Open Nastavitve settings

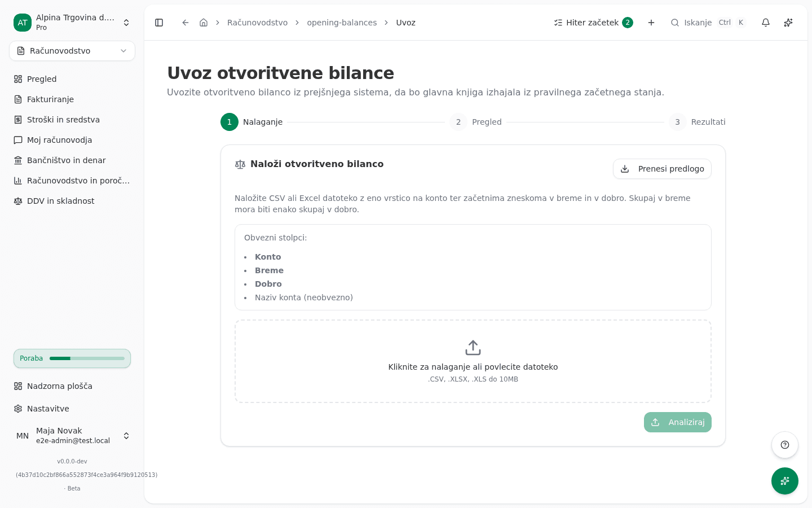(72, 409)
